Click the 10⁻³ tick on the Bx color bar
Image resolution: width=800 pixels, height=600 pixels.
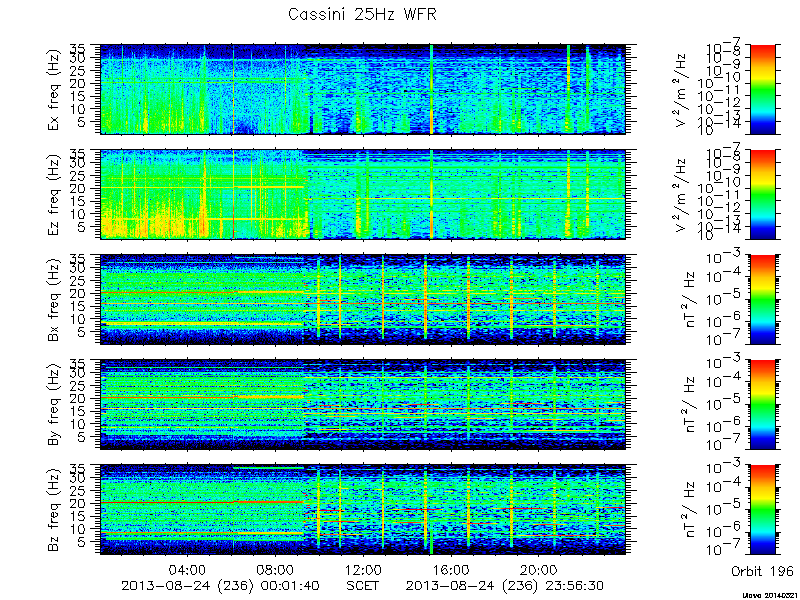point(724,257)
